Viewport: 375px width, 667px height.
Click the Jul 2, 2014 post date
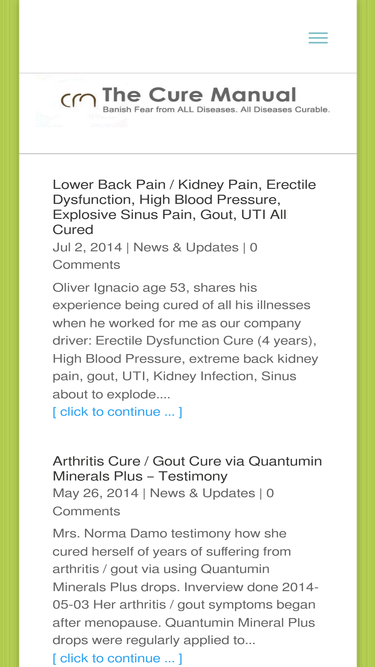click(x=87, y=247)
